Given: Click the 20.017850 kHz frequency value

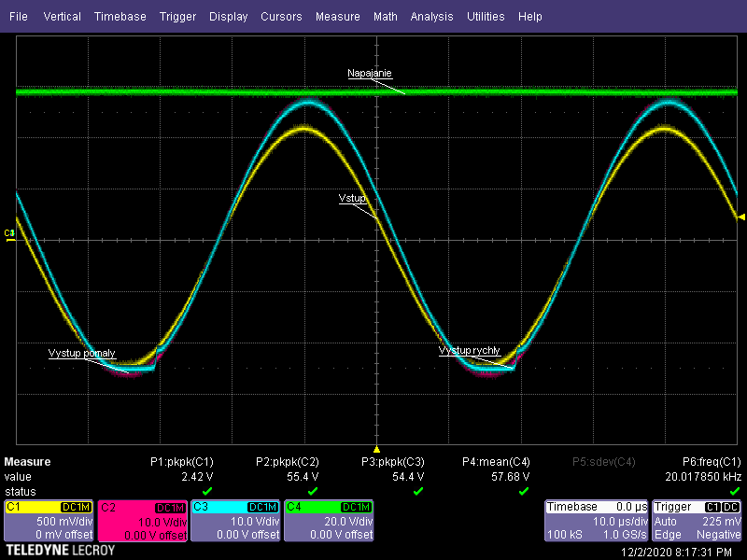Looking at the screenshot, I should pyautogui.click(x=703, y=477).
